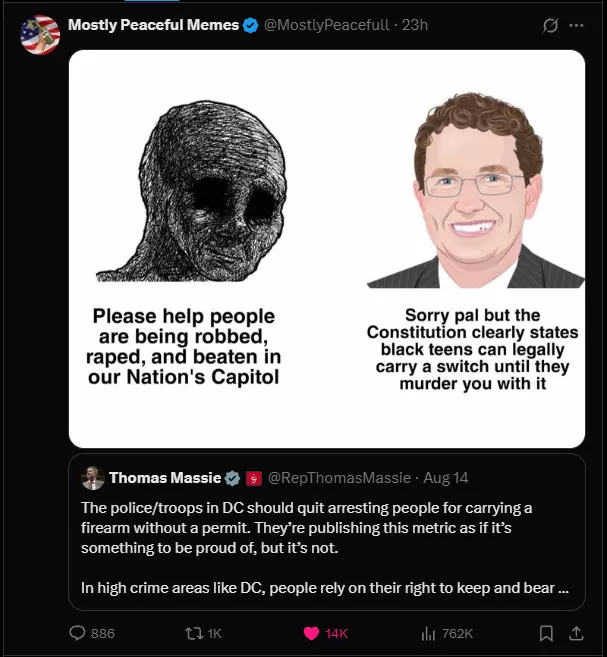Open the 23h timestamp link
Image resolution: width=607 pixels, height=657 pixels.
pos(415,25)
